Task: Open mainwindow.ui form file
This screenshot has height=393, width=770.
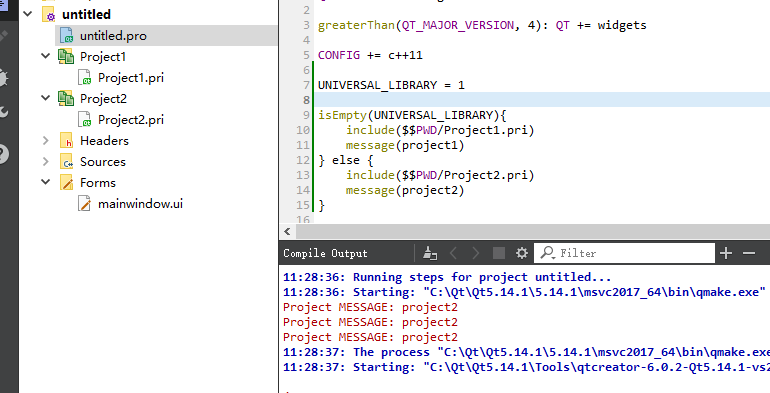Action: coord(140,204)
